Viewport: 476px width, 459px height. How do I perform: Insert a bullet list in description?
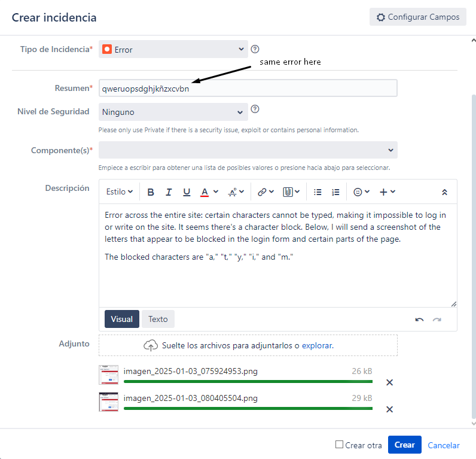(x=318, y=192)
